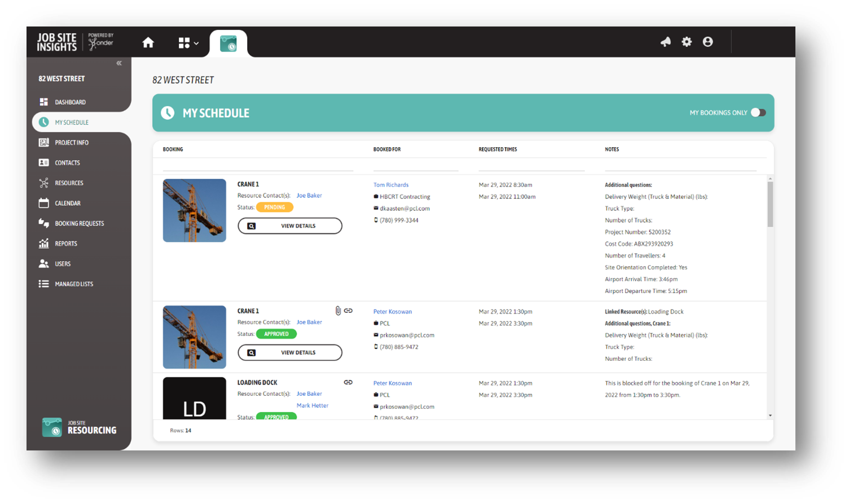Open settings gear icon
The height and width of the screenshot is (504, 849).
point(687,42)
